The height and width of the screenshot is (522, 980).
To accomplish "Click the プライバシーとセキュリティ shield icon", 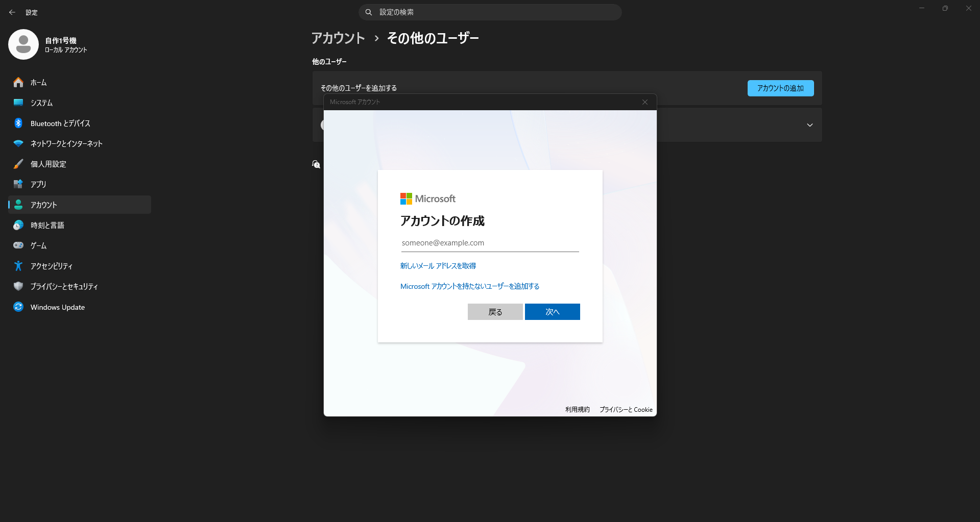I will [x=18, y=286].
